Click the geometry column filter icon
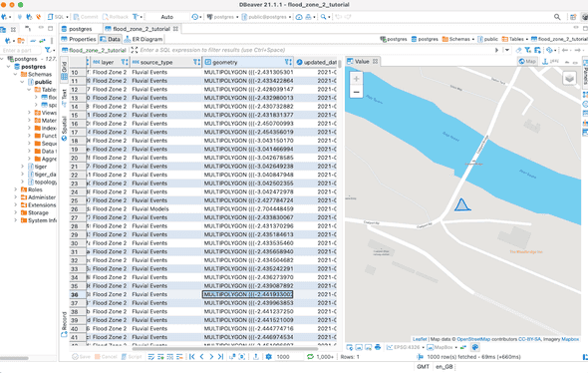 pos(288,62)
